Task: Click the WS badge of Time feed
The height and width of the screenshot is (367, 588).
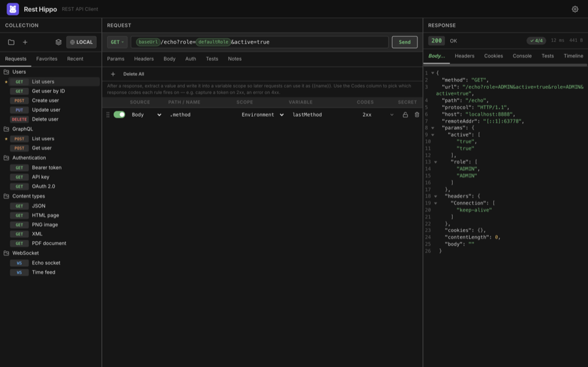Action: (x=19, y=272)
